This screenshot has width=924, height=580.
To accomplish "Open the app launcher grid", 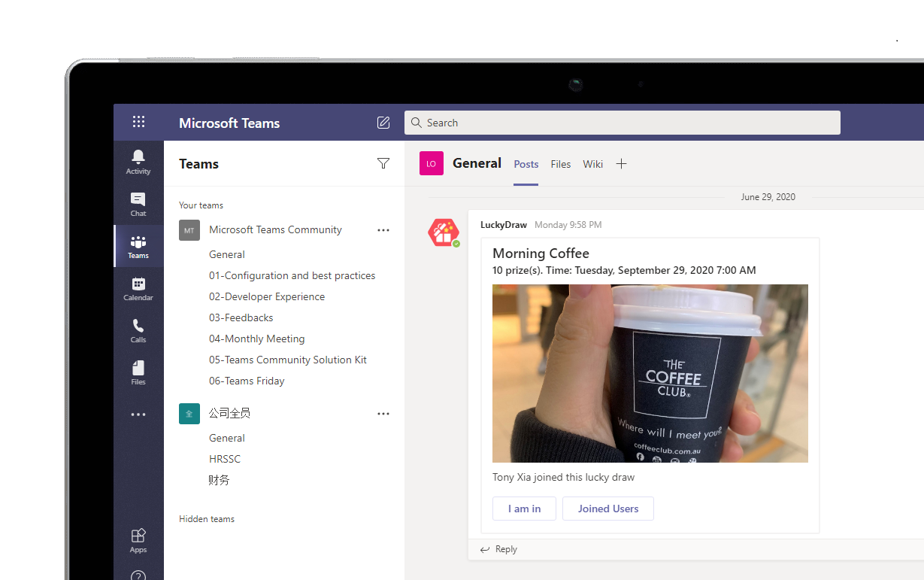I will point(138,121).
